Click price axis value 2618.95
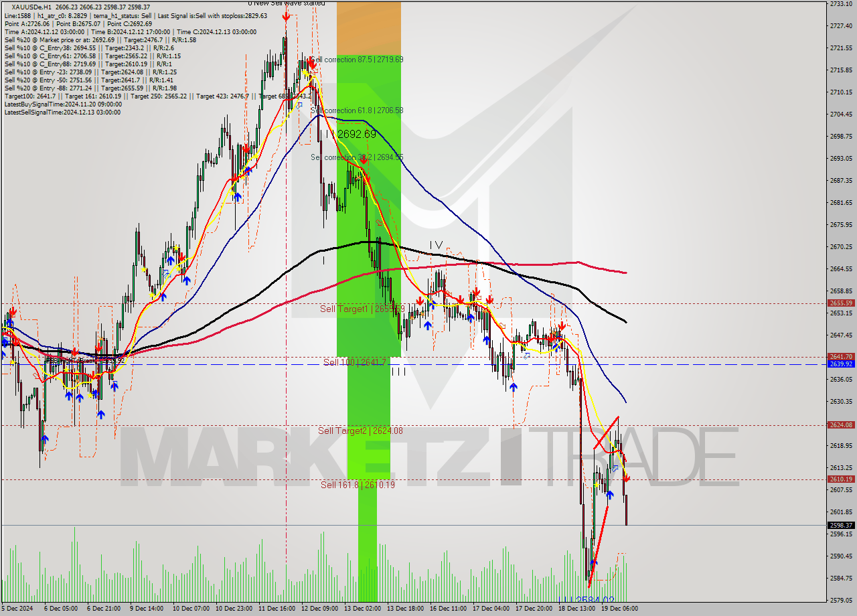Viewport: 857px width, 616px height. pos(840,446)
